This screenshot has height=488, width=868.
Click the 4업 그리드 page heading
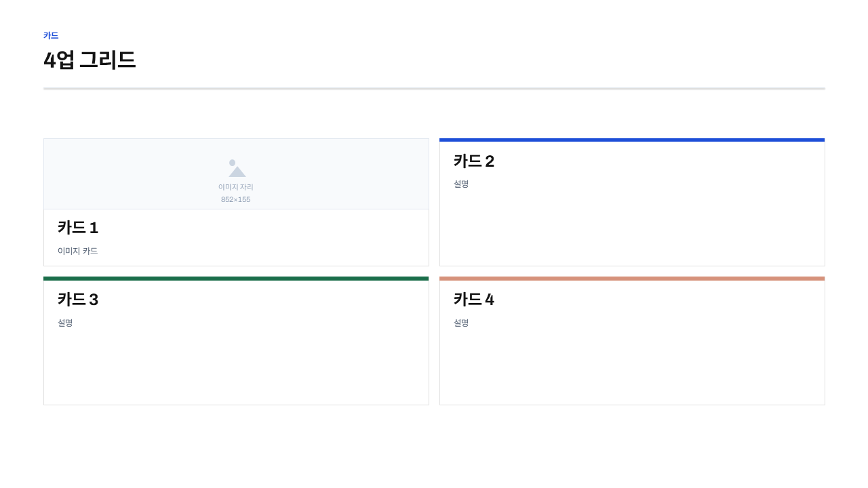tap(90, 60)
